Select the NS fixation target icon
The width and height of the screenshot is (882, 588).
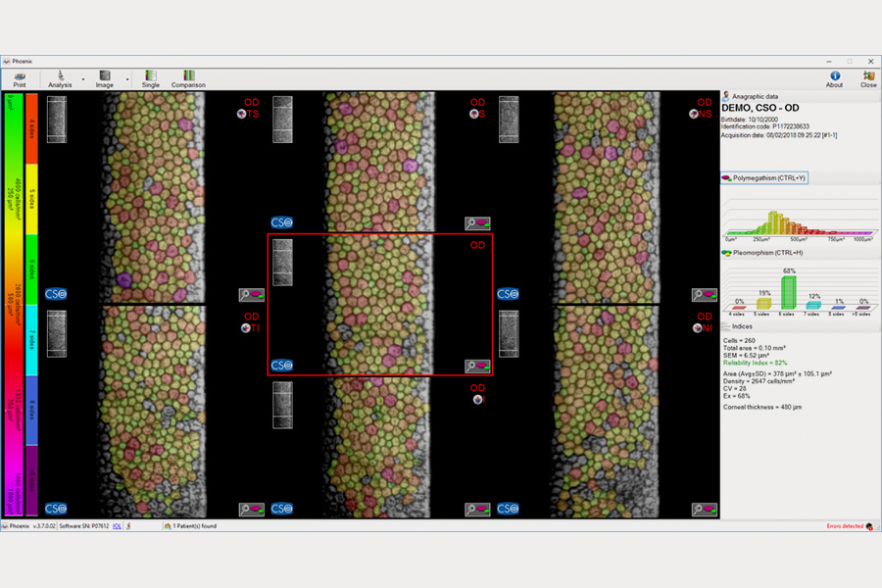(694, 114)
